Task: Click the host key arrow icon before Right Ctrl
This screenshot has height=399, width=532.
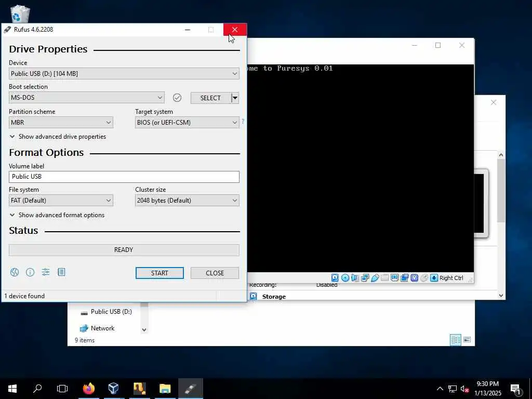Action: (434, 278)
